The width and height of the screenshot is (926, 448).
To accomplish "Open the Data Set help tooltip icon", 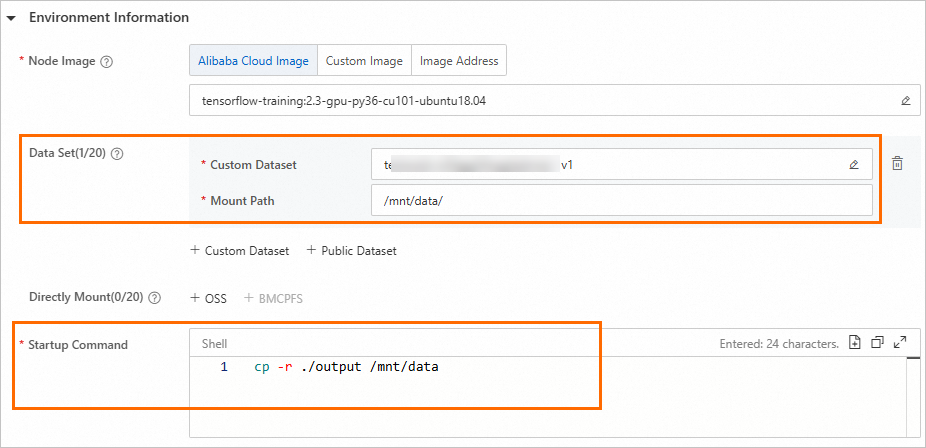I will [117, 153].
